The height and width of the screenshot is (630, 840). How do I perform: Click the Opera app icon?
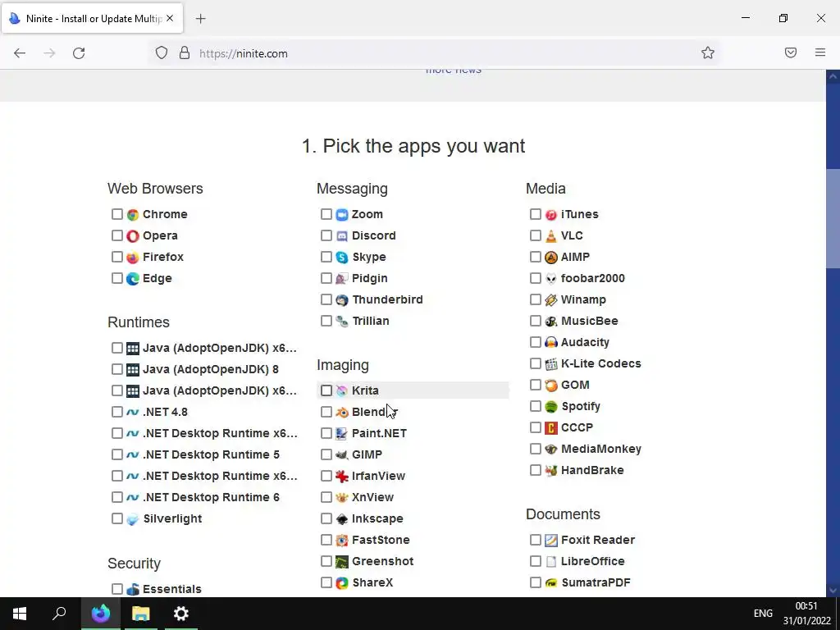click(132, 236)
